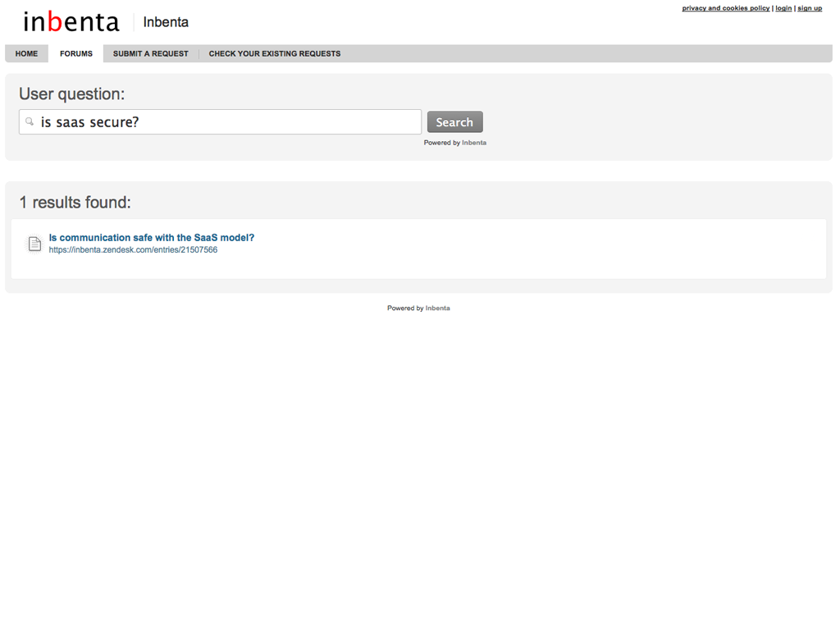
Task: Click the sign up link
Action: (810, 8)
